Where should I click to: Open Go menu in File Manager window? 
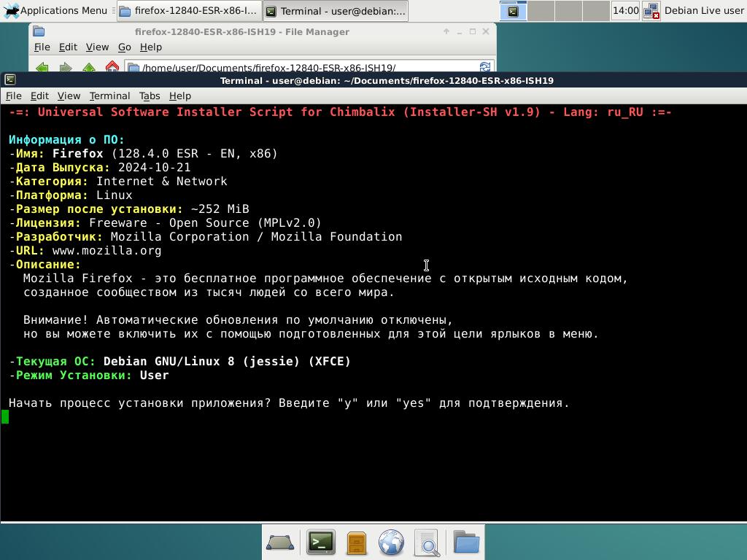click(x=124, y=47)
